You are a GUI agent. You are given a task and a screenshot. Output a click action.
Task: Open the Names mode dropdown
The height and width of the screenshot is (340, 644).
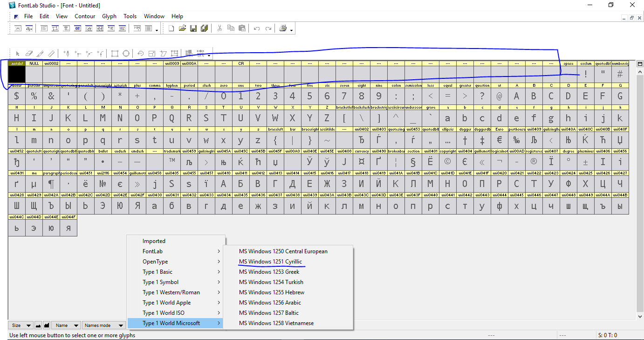pos(103,325)
